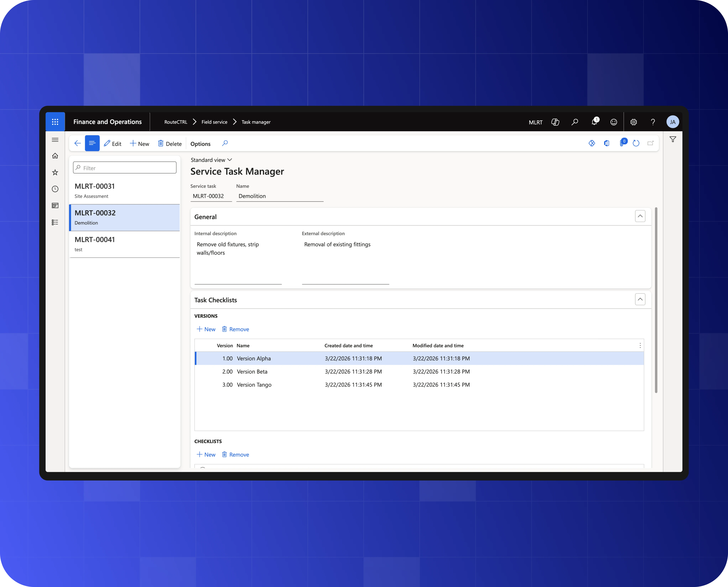Open the filter funnel pane
Screen dimensions: 728x587
tap(673, 139)
